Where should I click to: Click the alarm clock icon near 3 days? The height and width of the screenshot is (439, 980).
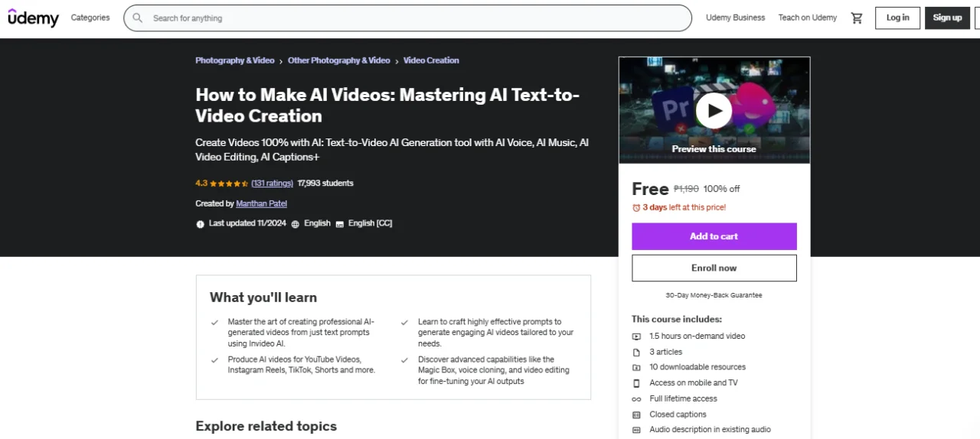[x=636, y=207]
